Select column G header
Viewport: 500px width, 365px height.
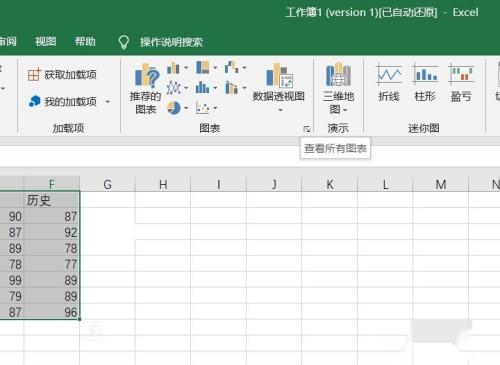point(107,184)
